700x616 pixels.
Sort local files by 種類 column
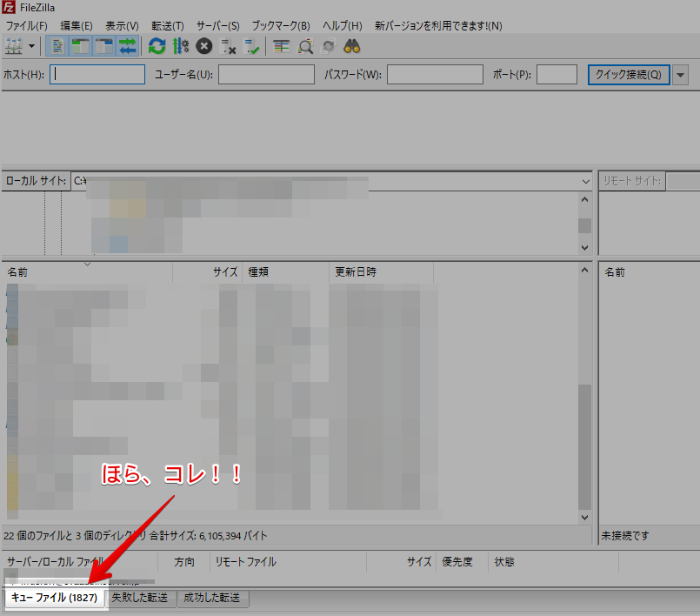286,272
